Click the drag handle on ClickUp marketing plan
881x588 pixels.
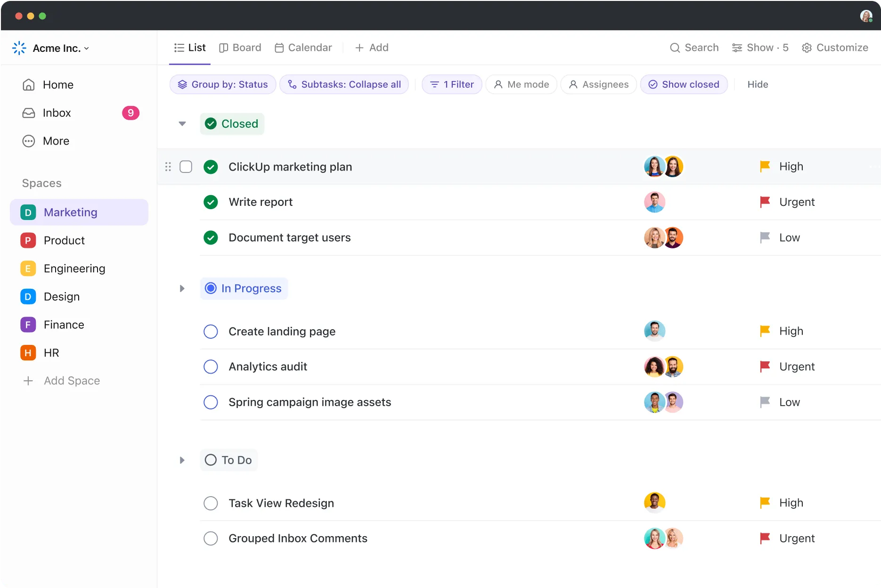(x=168, y=167)
